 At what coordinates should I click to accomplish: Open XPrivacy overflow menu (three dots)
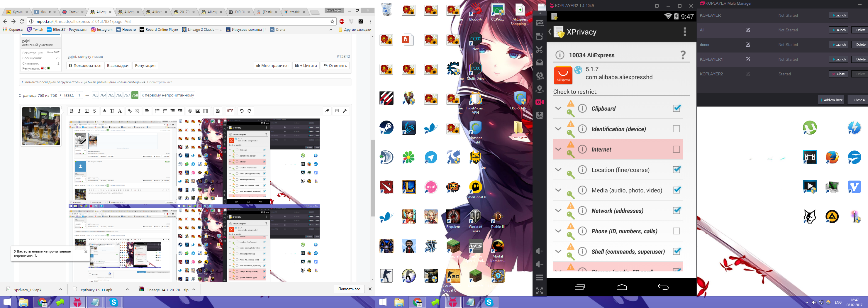coord(685,32)
